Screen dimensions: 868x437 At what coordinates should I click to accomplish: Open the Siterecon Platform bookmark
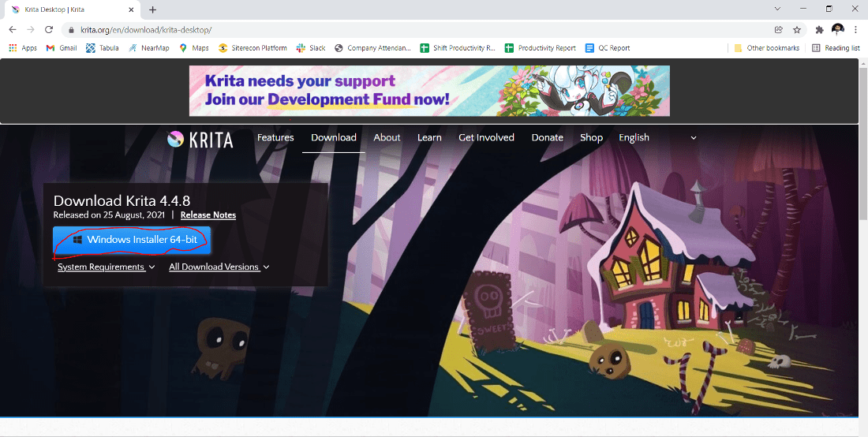pos(253,48)
